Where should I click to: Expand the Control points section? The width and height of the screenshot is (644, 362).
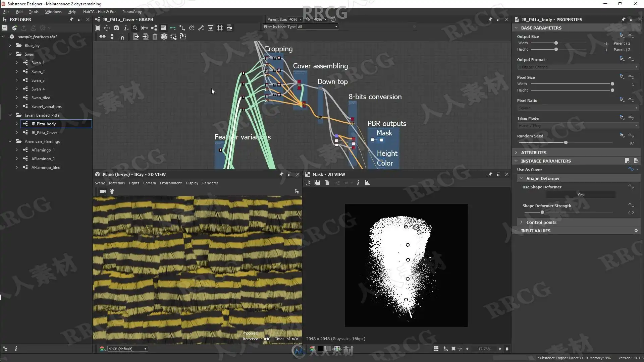pyautogui.click(x=541, y=222)
